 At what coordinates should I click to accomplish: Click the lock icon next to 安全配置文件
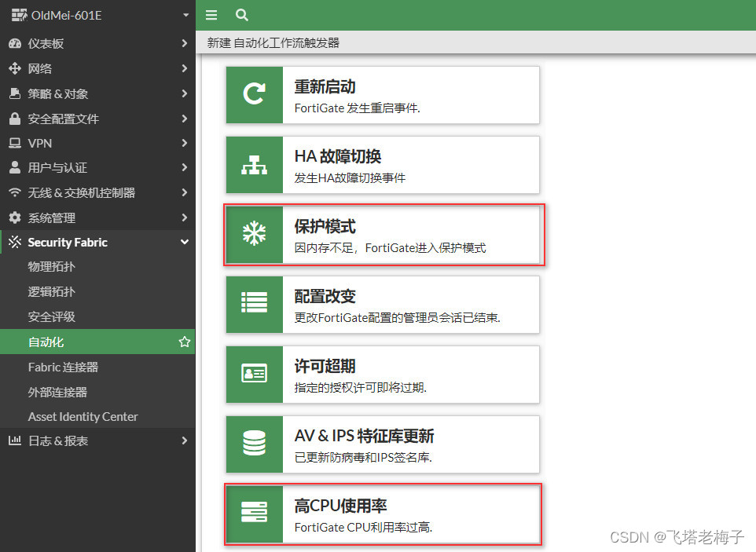pyautogui.click(x=15, y=119)
